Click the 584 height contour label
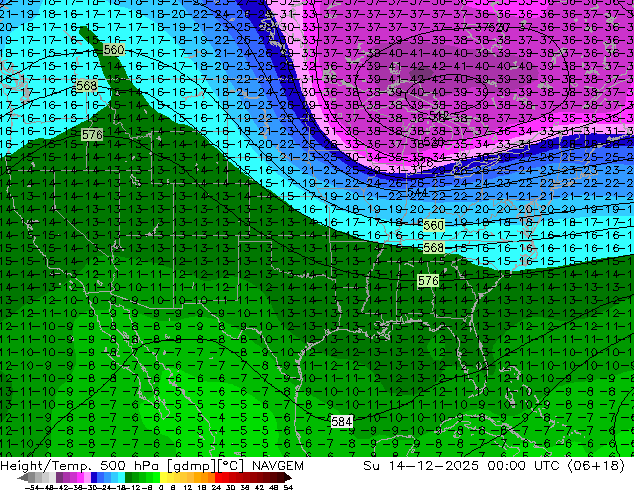This screenshot has width=634, height=490. click(342, 421)
